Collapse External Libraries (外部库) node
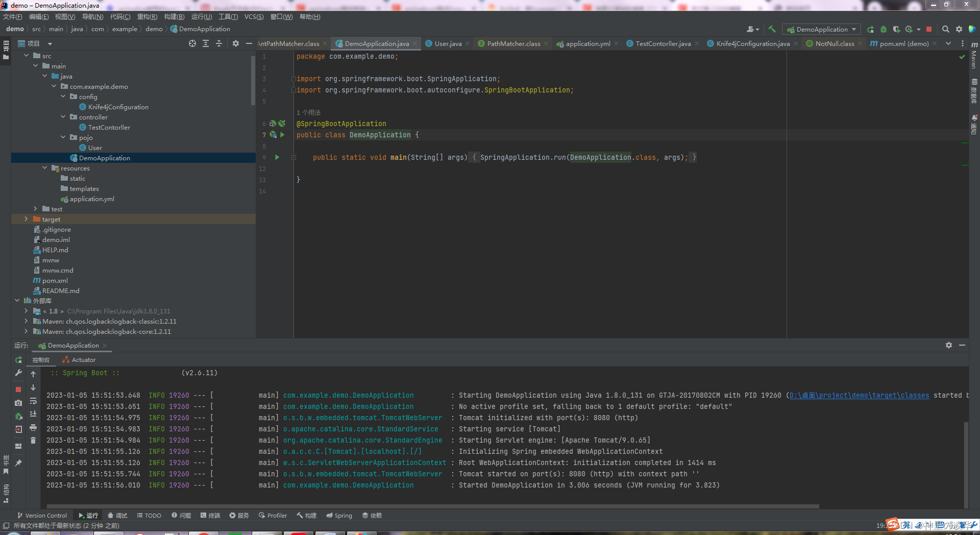Image resolution: width=980 pixels, height=535 pixels. tap(17, 301)
